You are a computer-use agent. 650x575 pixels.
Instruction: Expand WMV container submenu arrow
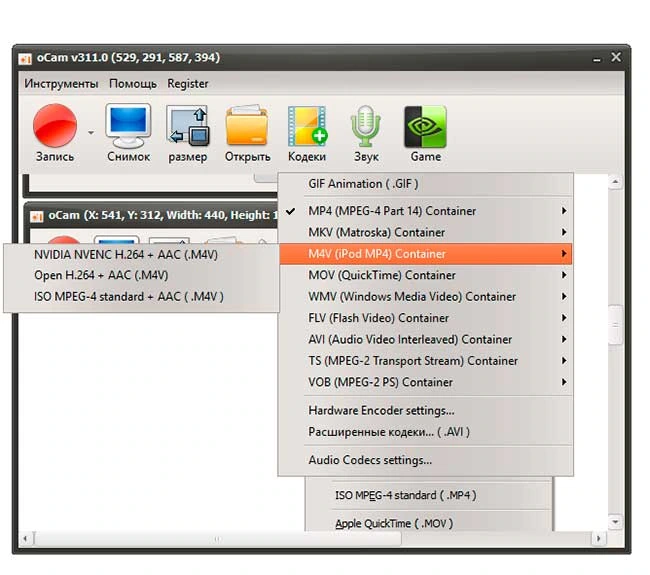click(564, 297)
